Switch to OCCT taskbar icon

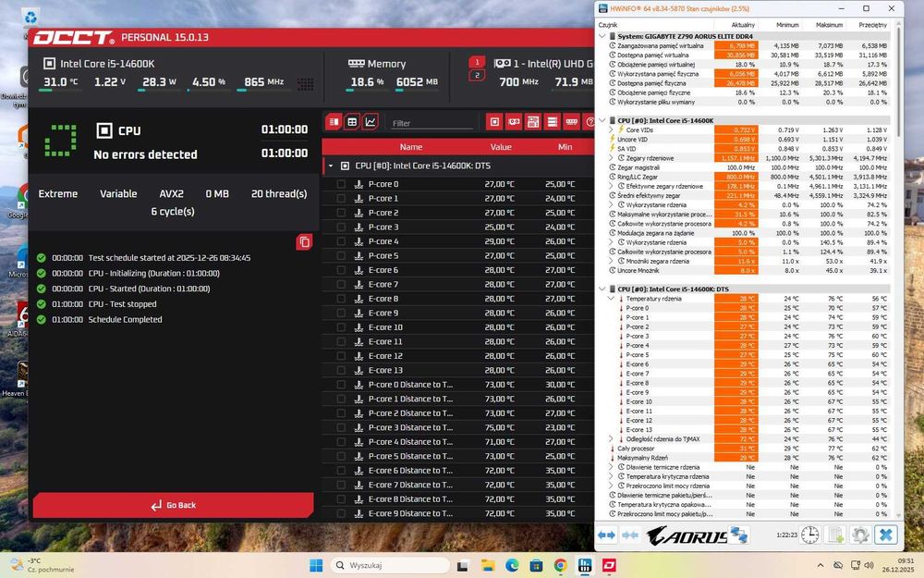[x=609, y=566]
